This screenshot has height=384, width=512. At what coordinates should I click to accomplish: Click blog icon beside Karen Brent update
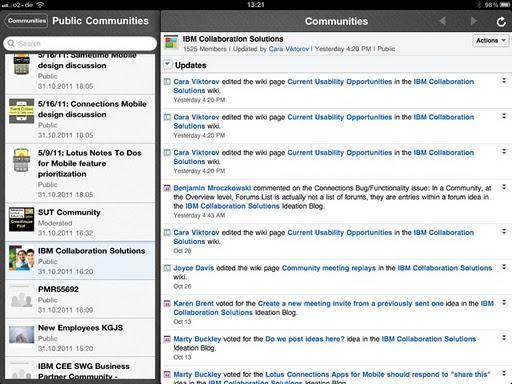click(x=167, y=304)
